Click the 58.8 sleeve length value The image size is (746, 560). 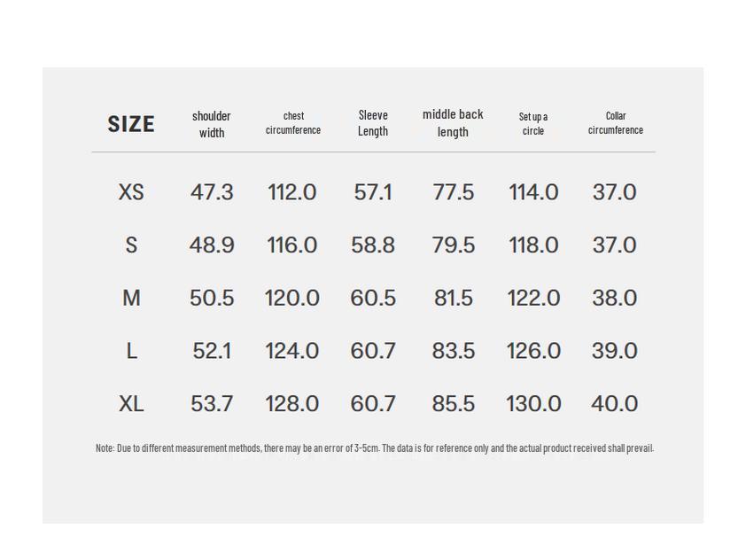[373, 245]
